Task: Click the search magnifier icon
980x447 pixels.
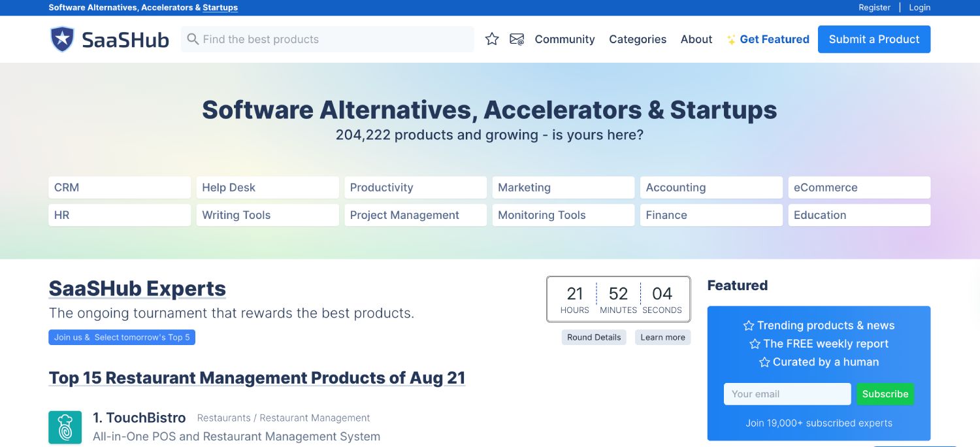Action: click(x=193, y=39)
